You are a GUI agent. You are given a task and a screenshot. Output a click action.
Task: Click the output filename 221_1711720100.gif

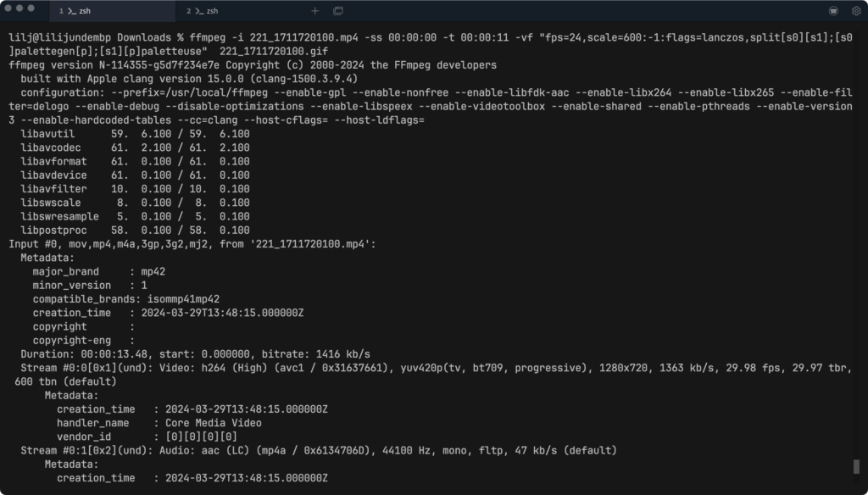coord(274,52)
